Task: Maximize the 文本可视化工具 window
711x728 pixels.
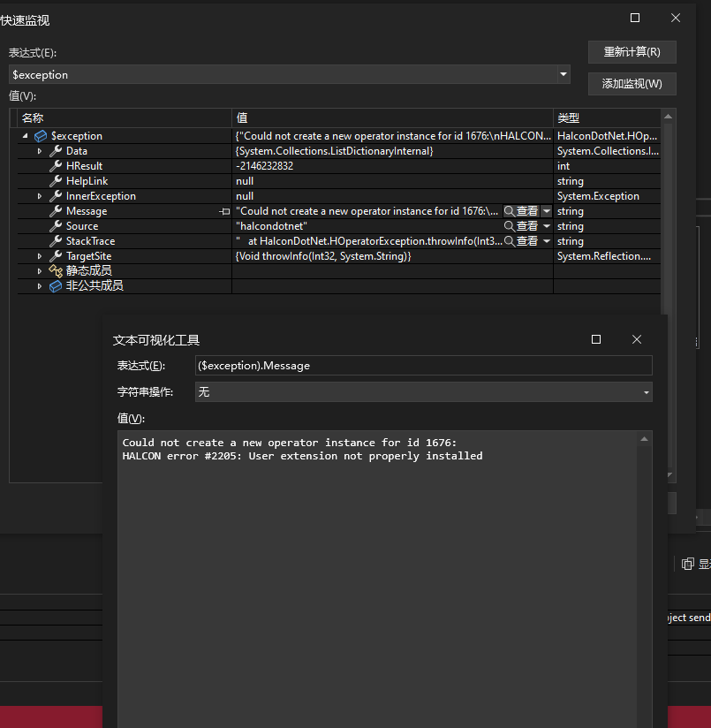Action: (596, 339)
